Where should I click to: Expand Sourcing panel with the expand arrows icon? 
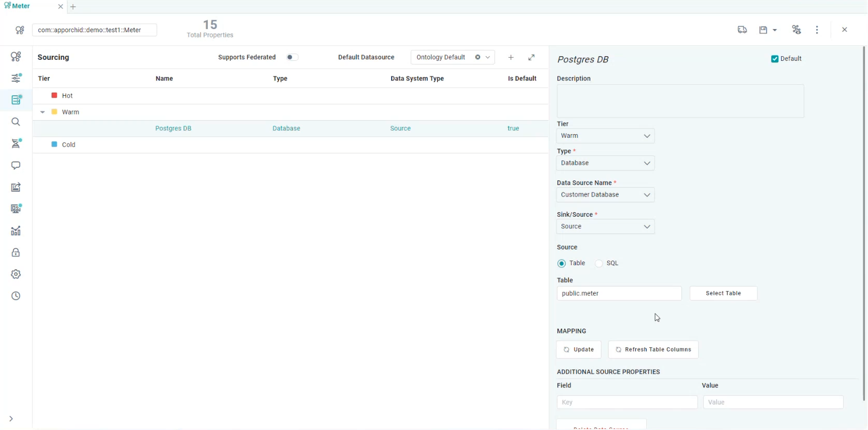tap(531, 58)
